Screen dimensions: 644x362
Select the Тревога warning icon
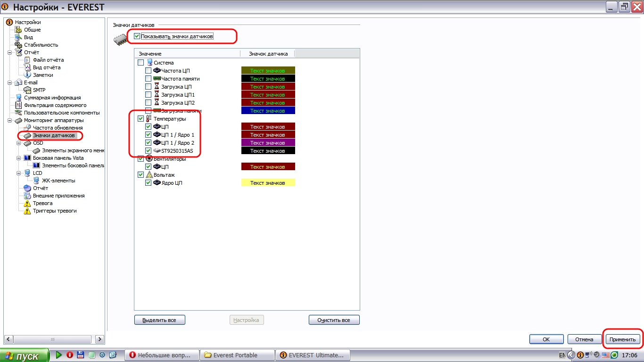(27, 203)
